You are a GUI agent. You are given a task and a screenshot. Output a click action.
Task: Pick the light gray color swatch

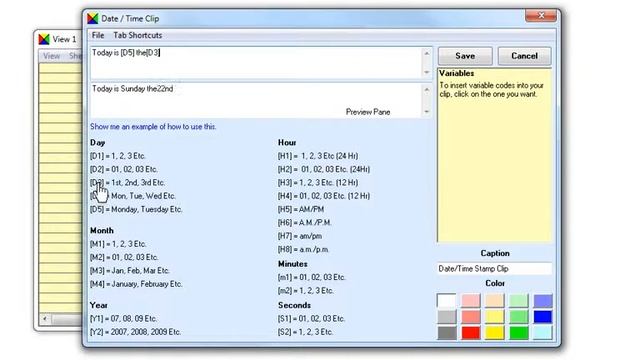click(447, 317)
